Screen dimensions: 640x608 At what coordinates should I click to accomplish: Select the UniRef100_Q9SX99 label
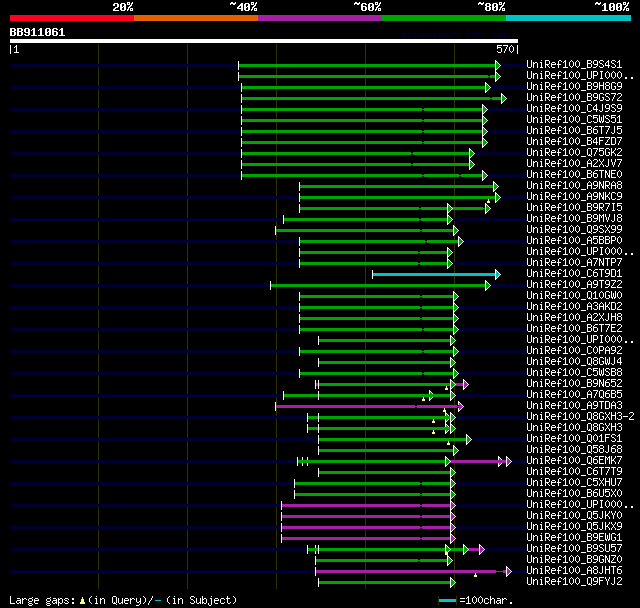(x=574, y=230)
